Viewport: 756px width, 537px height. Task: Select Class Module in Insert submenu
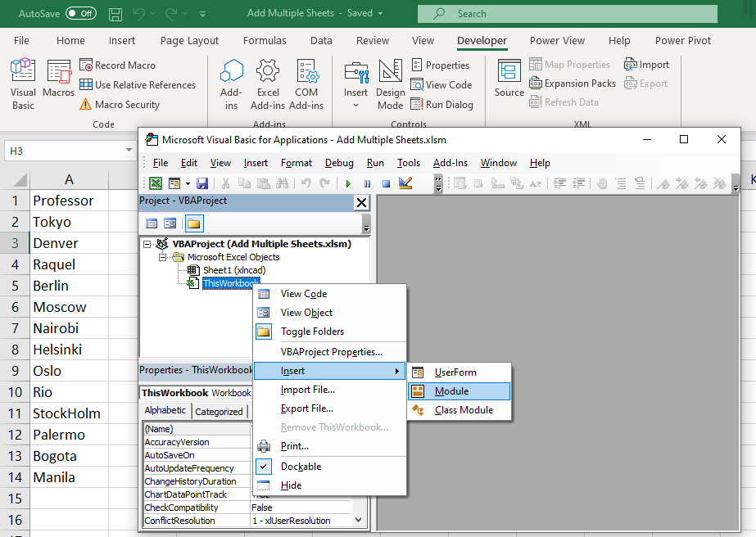(459, 410)
